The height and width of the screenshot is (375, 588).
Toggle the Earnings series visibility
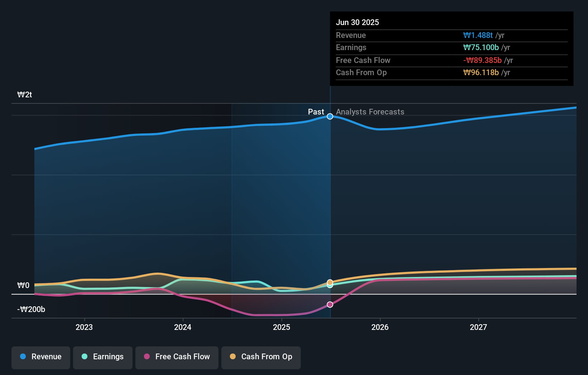[x=103, y=357]
